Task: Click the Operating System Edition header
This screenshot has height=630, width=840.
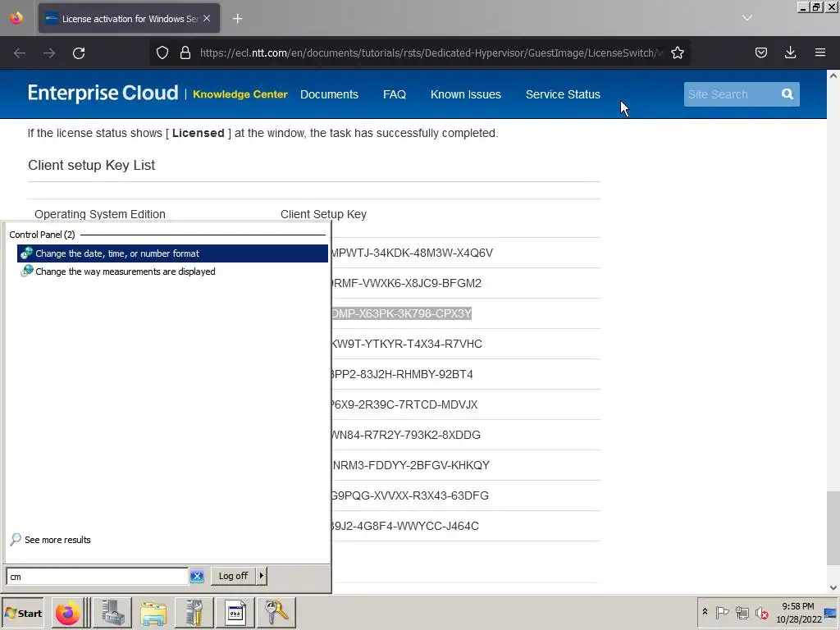Action: pos(100,214)
